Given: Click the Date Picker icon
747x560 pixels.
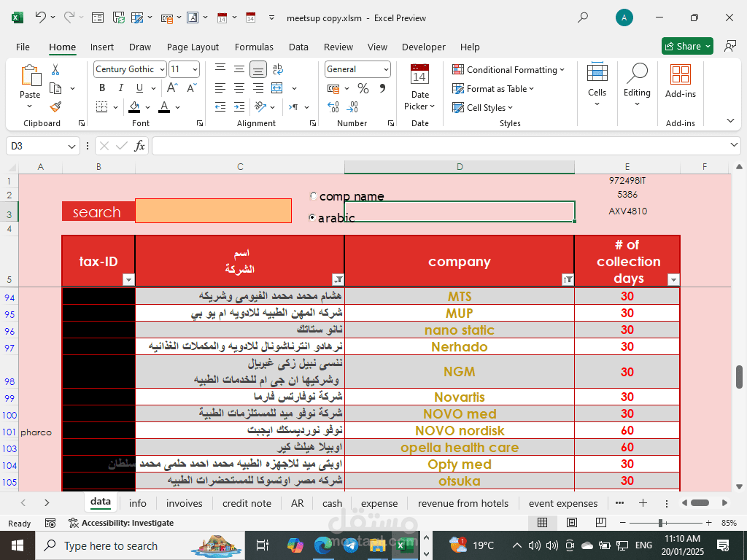Looking at the screenshot, I should tap(419, 75).
